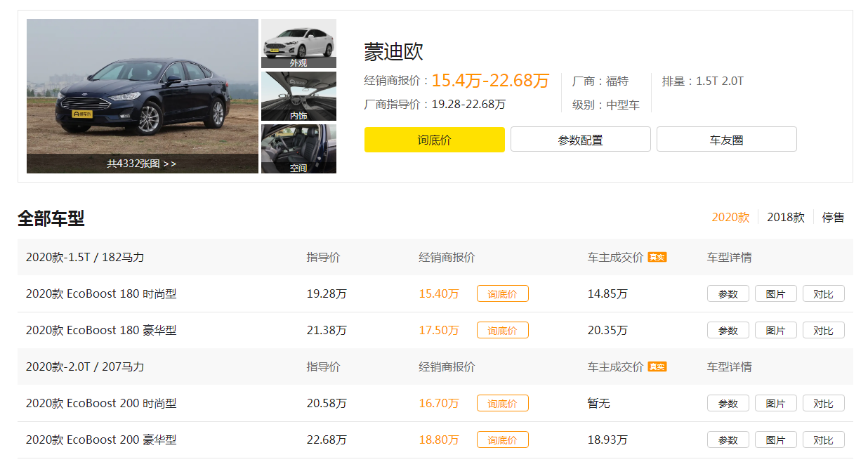Click 20.35万 owner transaction price
This screenshot has height=469, width=868.
(607, 330)
